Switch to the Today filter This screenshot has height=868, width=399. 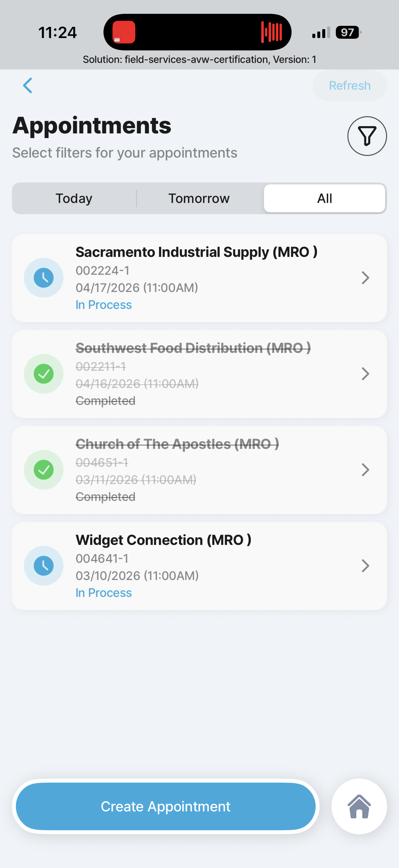click(74, 199)
